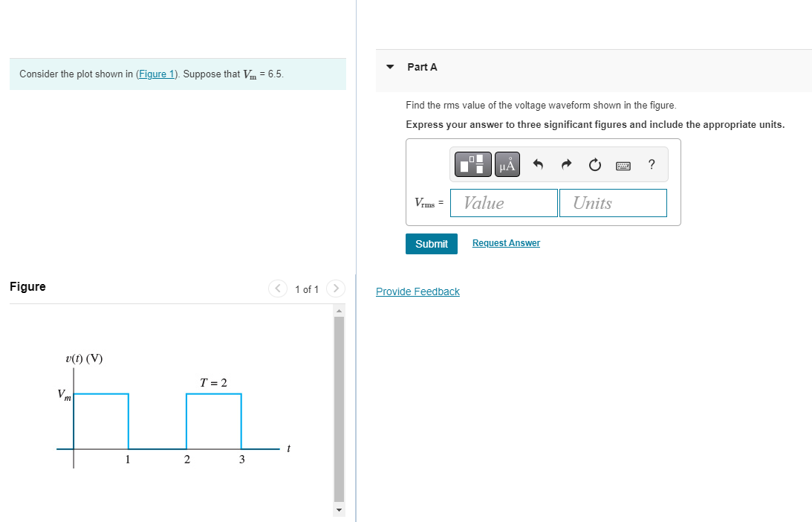Open the Figure 1 link
Viewport: 812px width, 522px height.
point(156,74)
